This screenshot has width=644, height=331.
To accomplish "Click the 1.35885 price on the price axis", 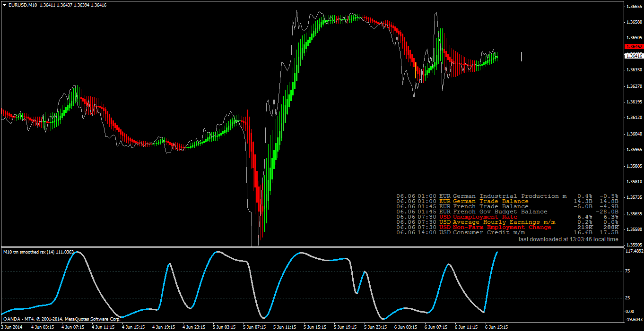I will click(x=633, y=166).
